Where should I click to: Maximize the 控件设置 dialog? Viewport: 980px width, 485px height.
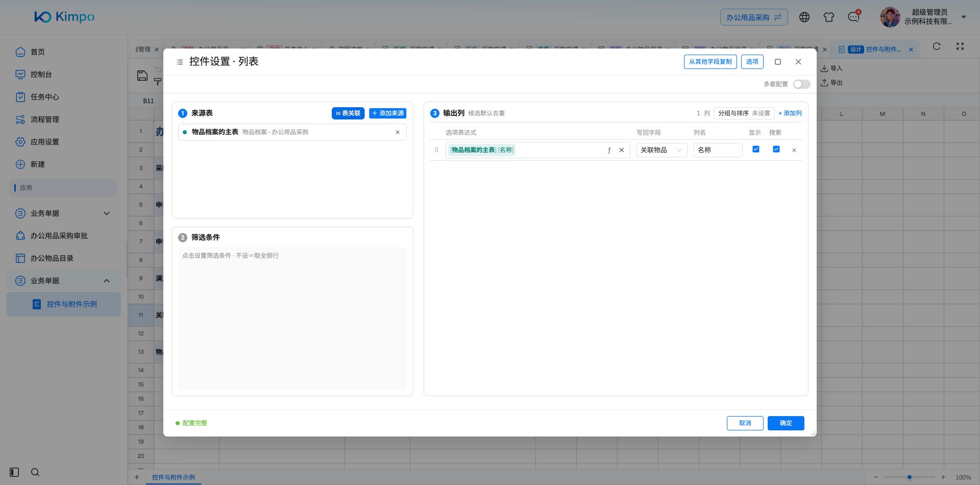click(x=778, y=62)
